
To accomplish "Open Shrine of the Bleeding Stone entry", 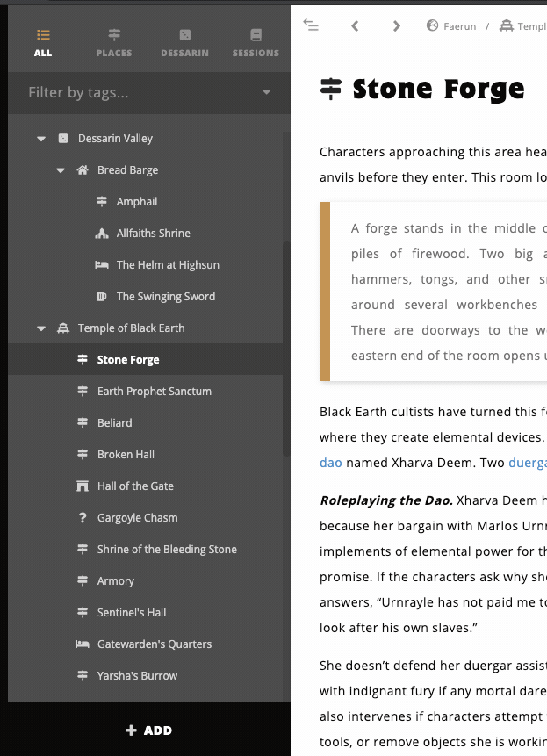I will point(167,549).
